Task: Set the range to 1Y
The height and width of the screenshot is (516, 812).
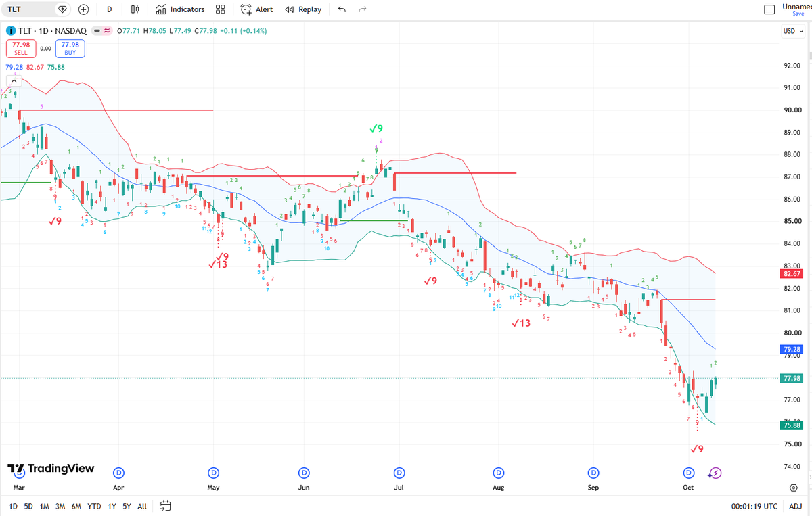Action: [112, 506]
